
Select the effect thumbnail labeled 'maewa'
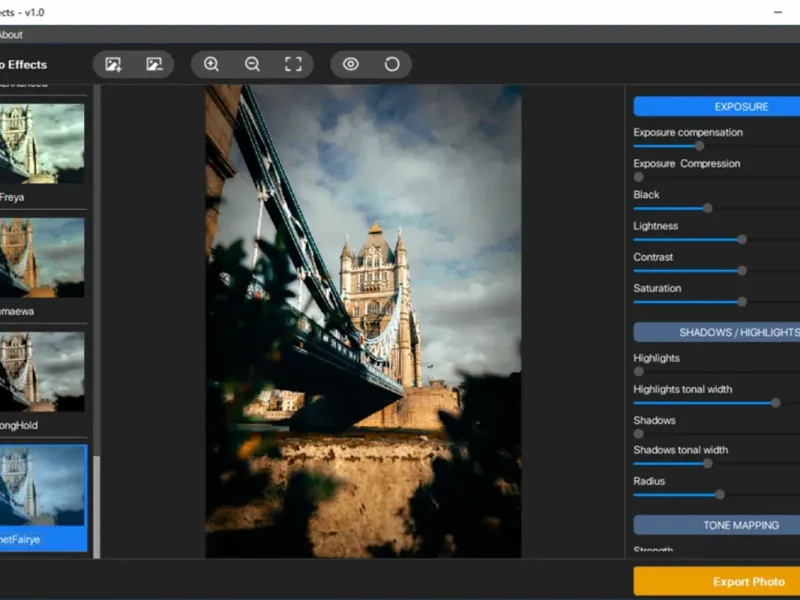click(42, 258)
